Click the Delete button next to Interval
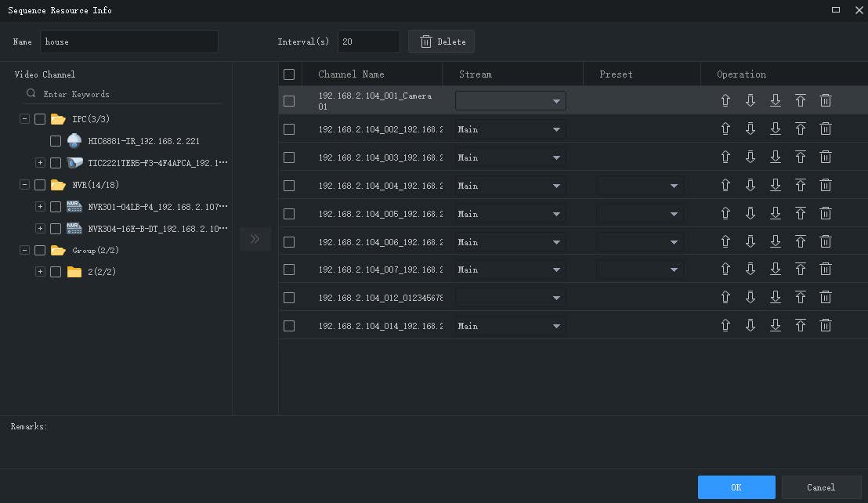Viewport: 868px width, 503px height. pos(441,42)
